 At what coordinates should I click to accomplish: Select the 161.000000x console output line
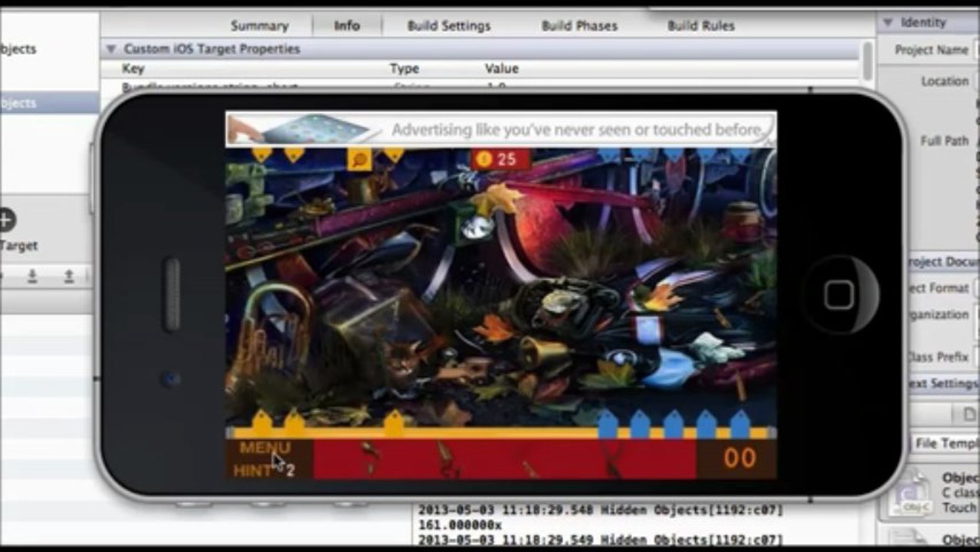click(460, 525)
